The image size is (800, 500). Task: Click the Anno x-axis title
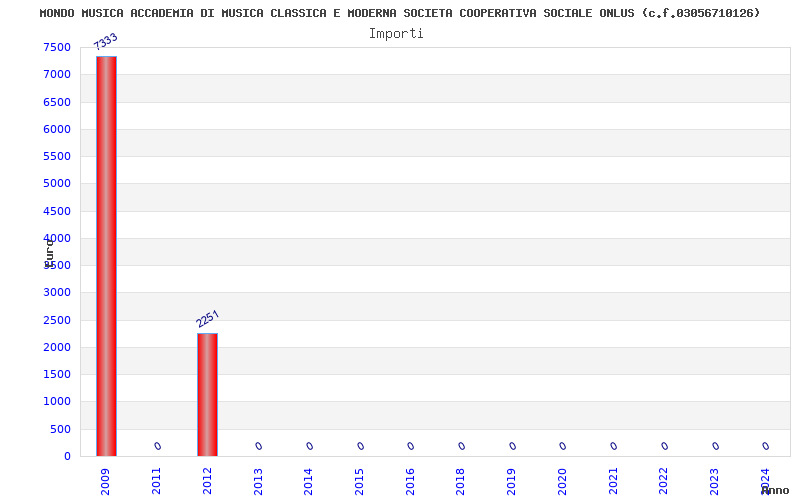[x=775, y=490]
